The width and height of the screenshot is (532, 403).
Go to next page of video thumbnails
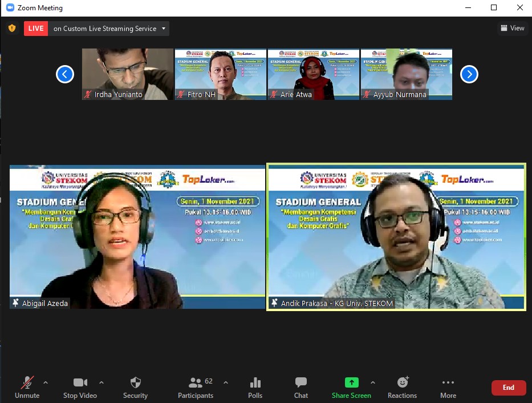coord(469,74)
